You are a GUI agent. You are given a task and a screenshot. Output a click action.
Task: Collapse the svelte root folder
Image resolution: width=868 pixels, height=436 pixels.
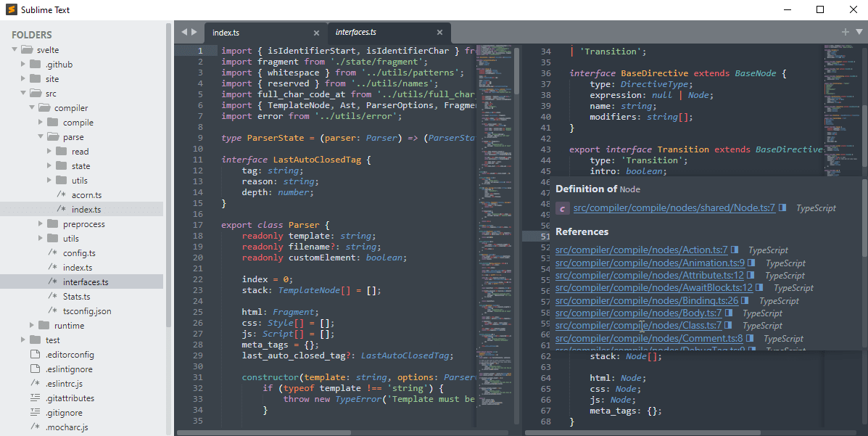click(x=15, y=50)
